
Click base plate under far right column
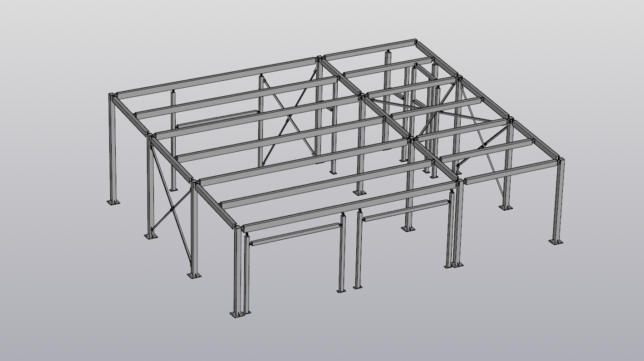(556, 241)
